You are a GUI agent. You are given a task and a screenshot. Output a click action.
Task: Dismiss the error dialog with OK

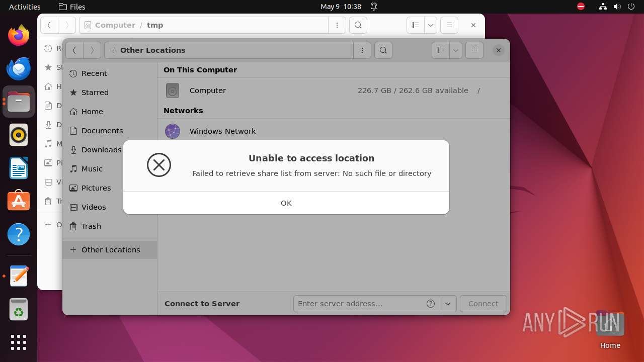point(286,203)
